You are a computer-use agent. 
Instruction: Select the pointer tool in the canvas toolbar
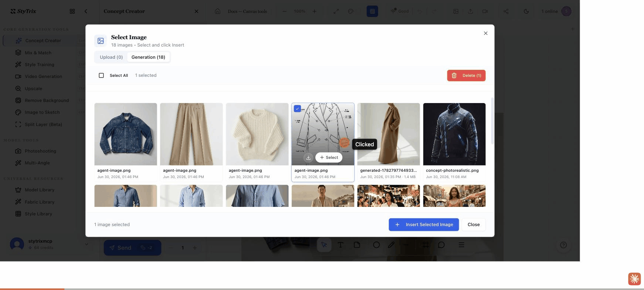coord(324,245)
